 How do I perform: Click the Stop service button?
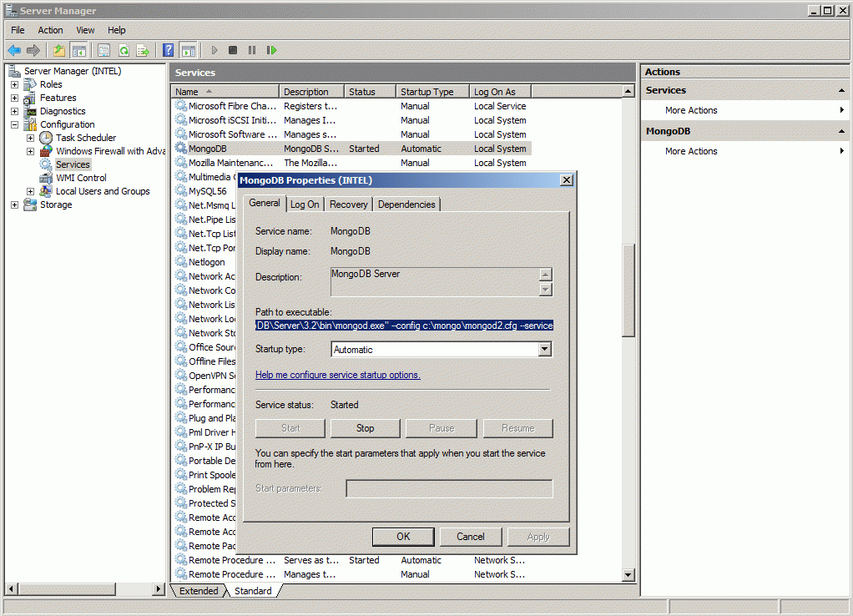pos(366,428)
